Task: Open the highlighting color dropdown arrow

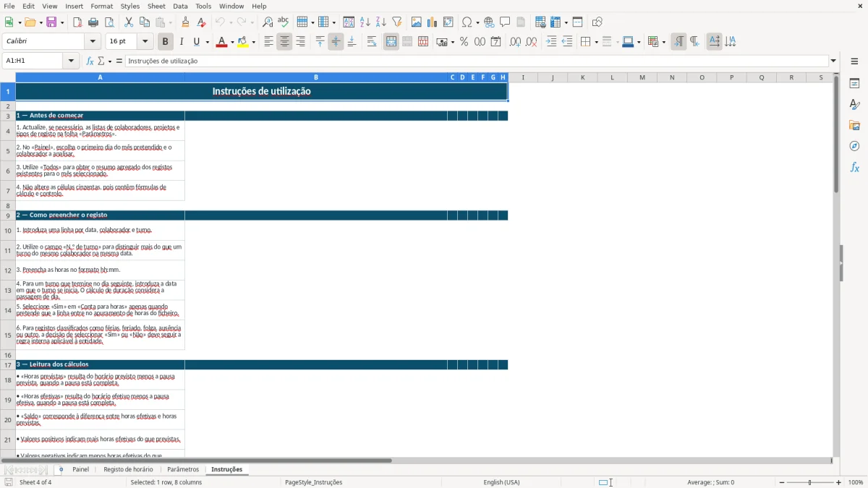Action: 254,42
